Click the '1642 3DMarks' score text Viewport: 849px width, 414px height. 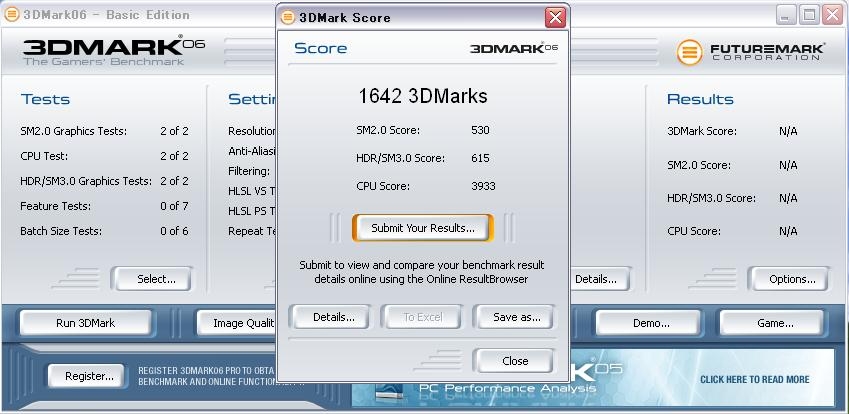pos(423,96)
